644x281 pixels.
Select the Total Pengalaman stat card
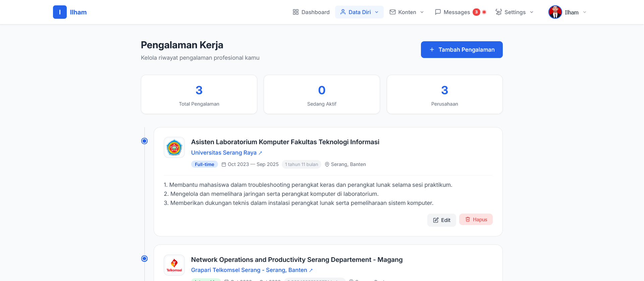pos(199,95)
